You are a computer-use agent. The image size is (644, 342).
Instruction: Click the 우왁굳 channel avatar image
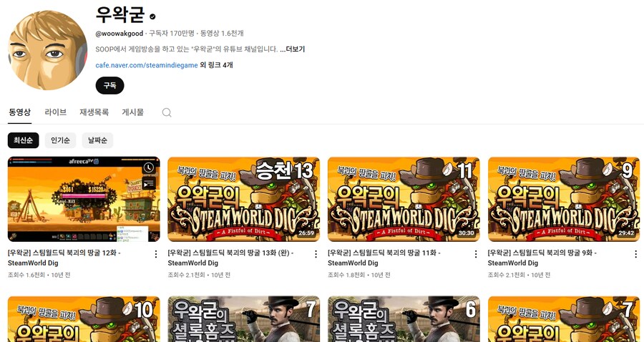click(x=48, y=50)
